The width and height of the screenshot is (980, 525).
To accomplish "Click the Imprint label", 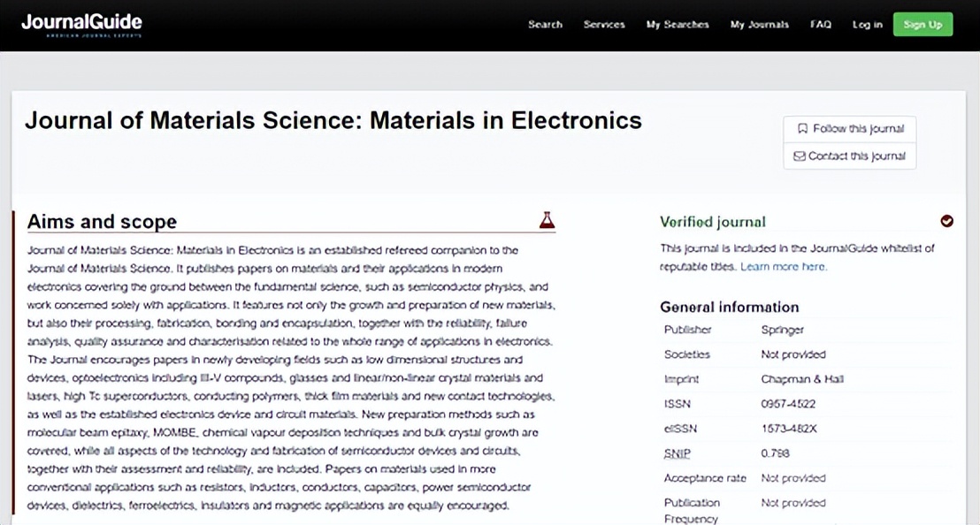I will coord(681,379).
